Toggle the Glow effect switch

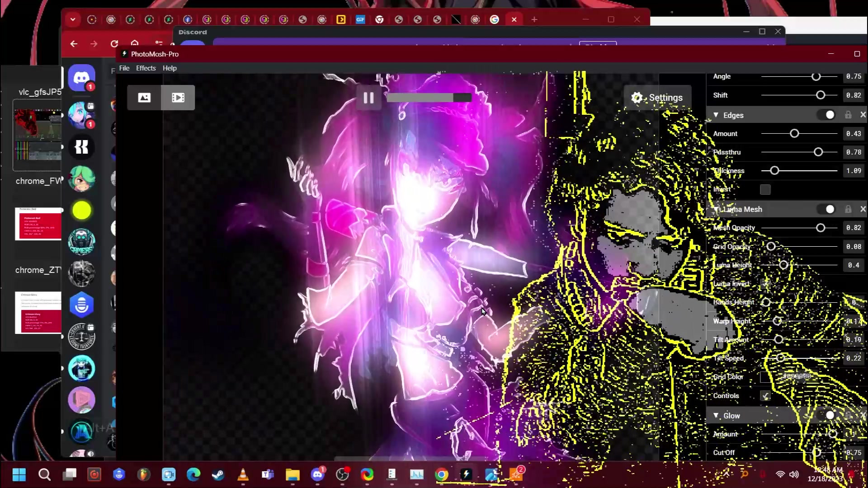826,416
